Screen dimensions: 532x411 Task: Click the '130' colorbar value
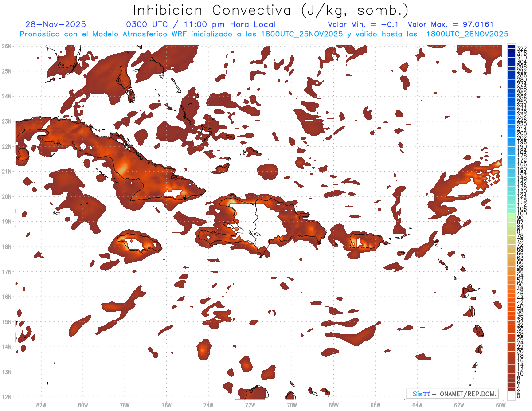522,191
